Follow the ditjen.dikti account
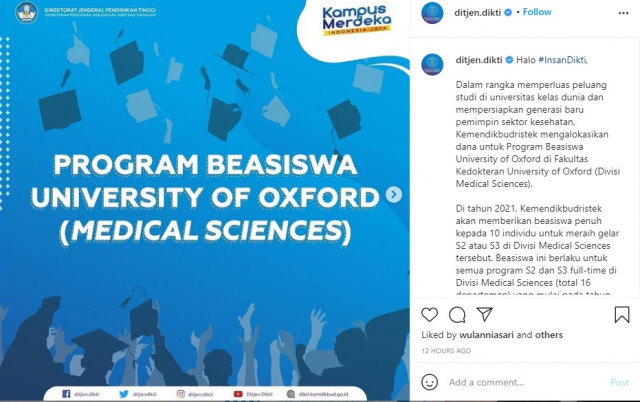The width and height of the screenshot is (640, 402). pos(536,13)
